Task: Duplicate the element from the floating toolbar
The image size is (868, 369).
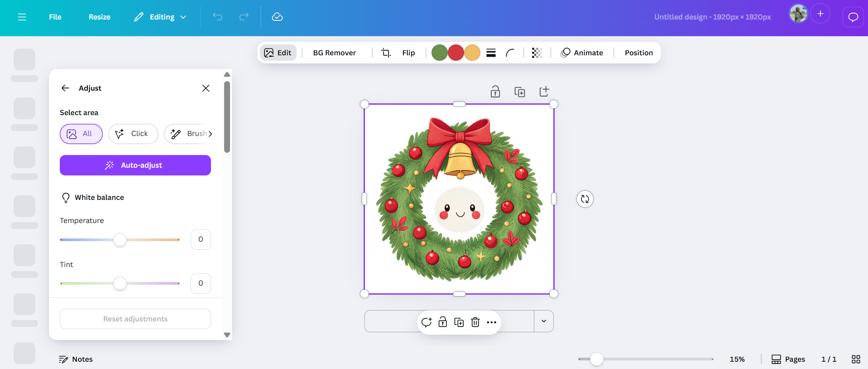Action: (x=459, y=322)
